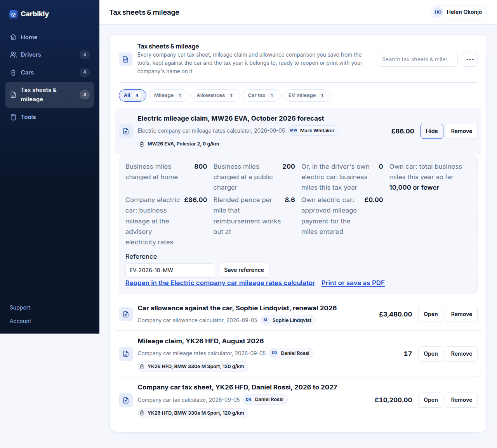The image size is (497, 448).
Task: Go to the Drivers section
Action: [x=50, y=55]
